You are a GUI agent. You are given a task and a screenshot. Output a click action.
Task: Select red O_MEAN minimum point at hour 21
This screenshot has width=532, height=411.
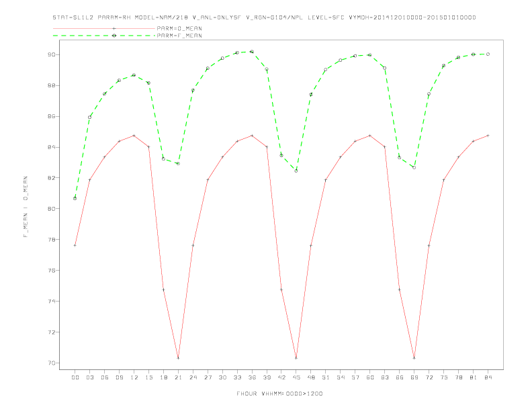coord(178,358)
